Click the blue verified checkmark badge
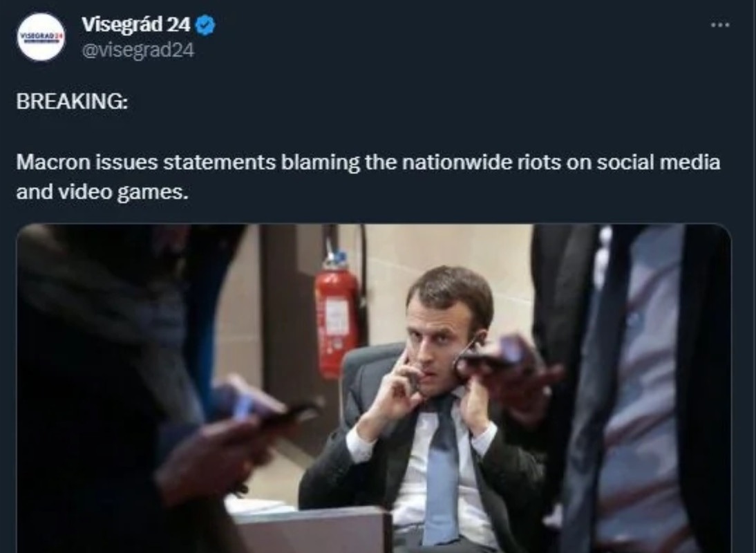This screenshot has height=553, width=756. [206, 25]
